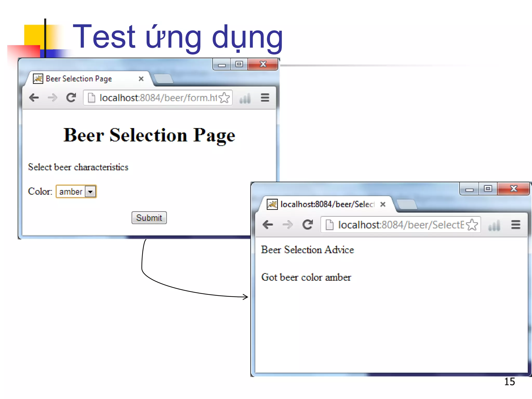The width and height of the screenshot is (532, 399).
Task: Click favicon on Beer Selection Page tab
Action: [38, 79]
